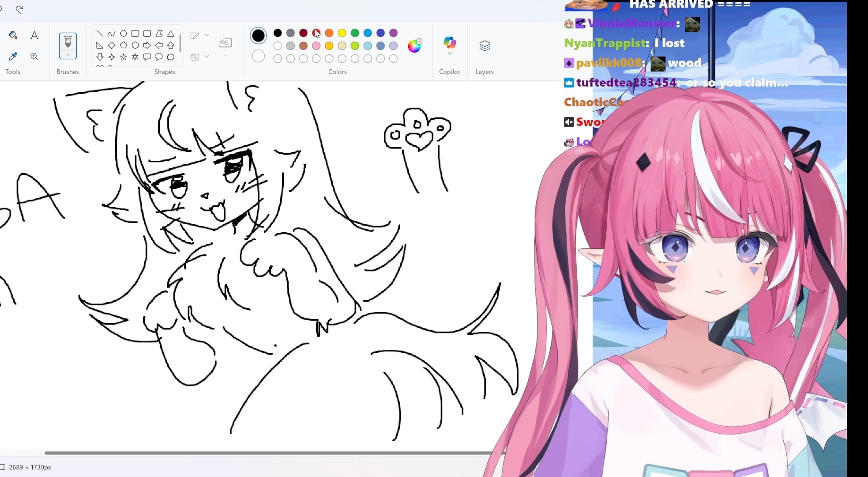Activate the Magnifier zoom tool
This screenshot has height=477, width=868.
(x=34, y=57)
